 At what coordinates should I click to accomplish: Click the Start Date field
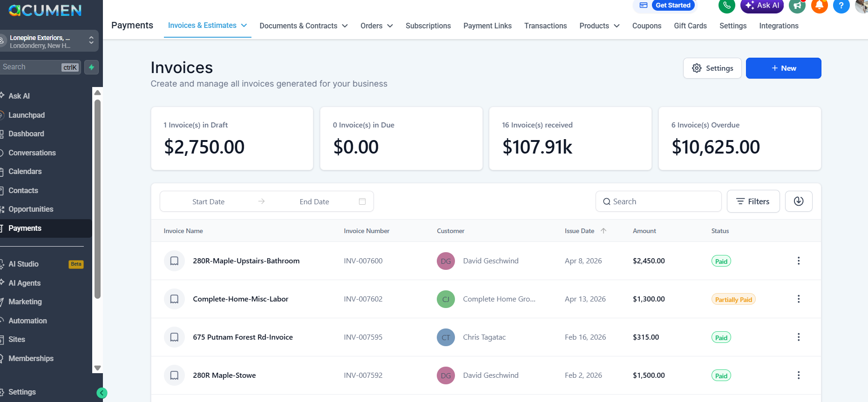208,202
